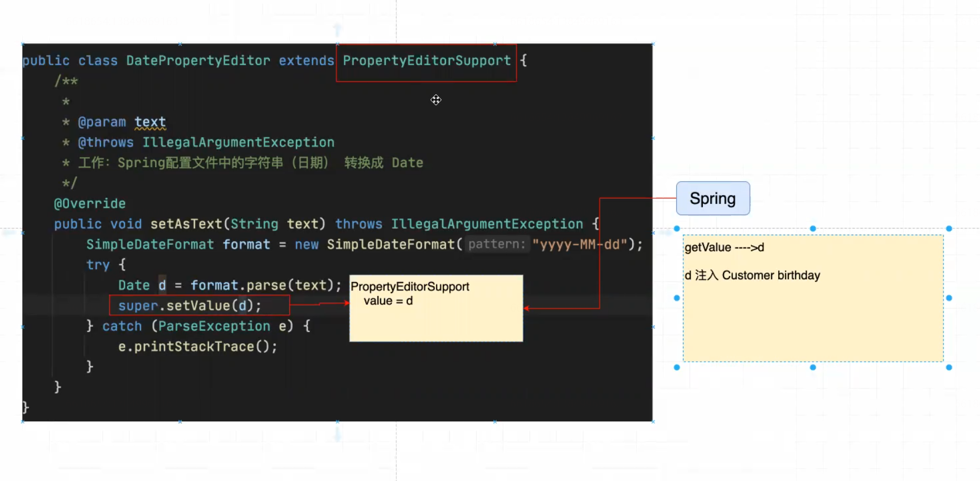
Task: Click "SimpleDateFormat format" declaration
Action: [178, 245]
